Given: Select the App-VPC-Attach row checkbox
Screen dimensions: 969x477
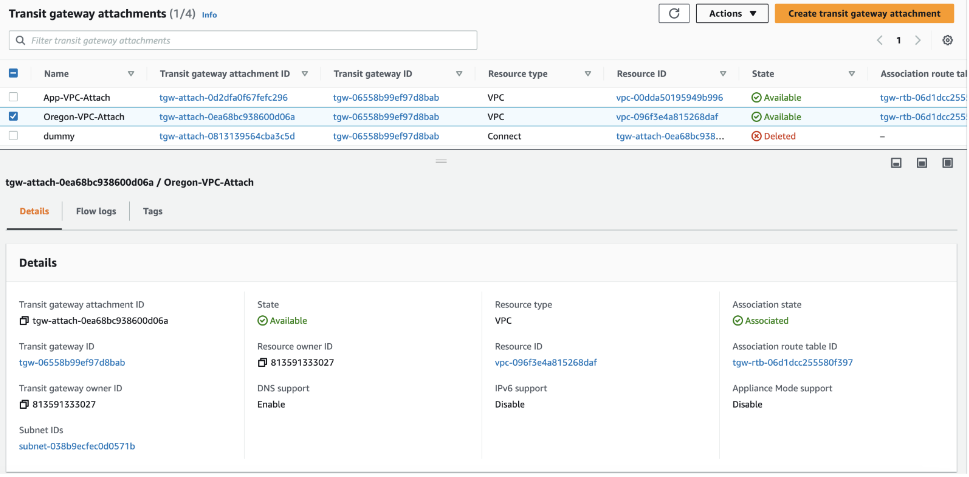Looking at the screenshot, I should (x=13, y=98).
